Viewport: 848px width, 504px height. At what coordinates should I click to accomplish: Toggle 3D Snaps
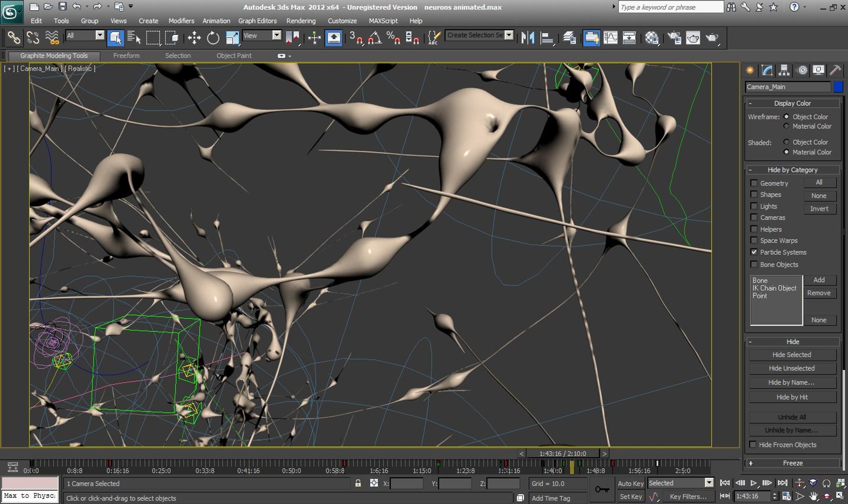coord(356,37)
